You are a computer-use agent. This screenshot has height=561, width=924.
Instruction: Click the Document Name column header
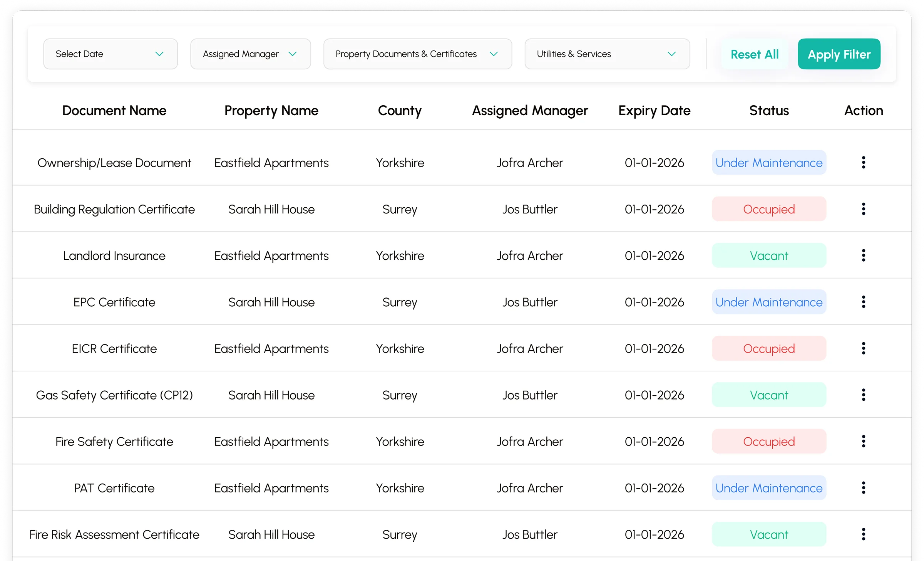click(x=114, y=111)
